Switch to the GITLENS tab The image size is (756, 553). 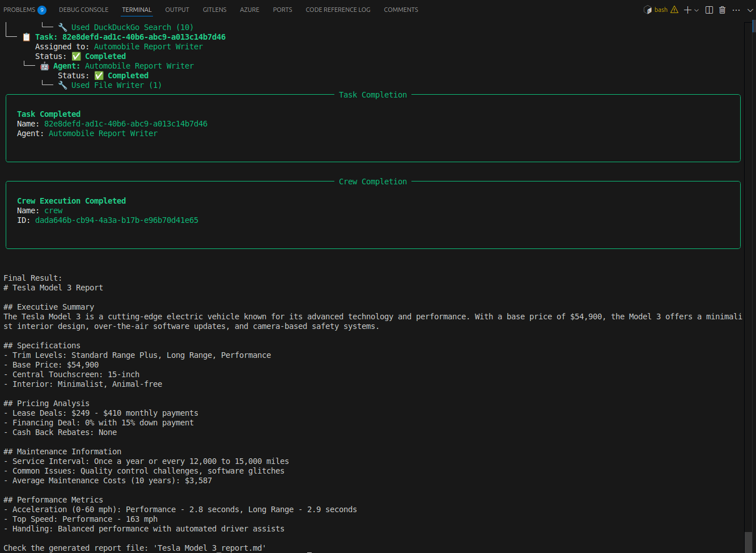pyautogui.click(x=215, y=10)
